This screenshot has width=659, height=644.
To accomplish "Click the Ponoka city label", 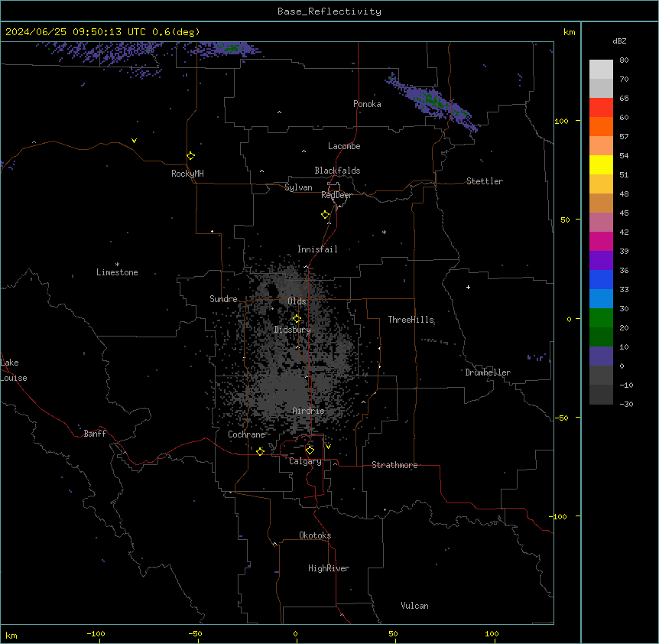I will [x=367, y=104].
